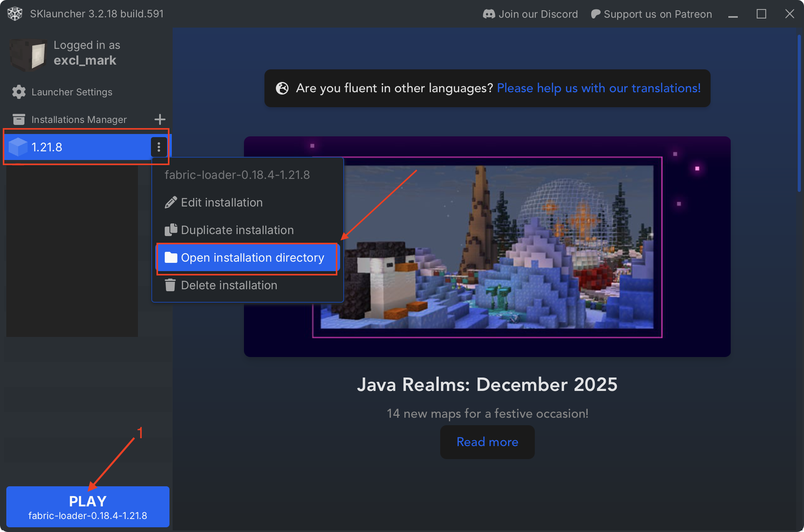Click the SKlauncher logo icon
The width and height of the screenshot is (804, 532).
[x=15, y=14]
